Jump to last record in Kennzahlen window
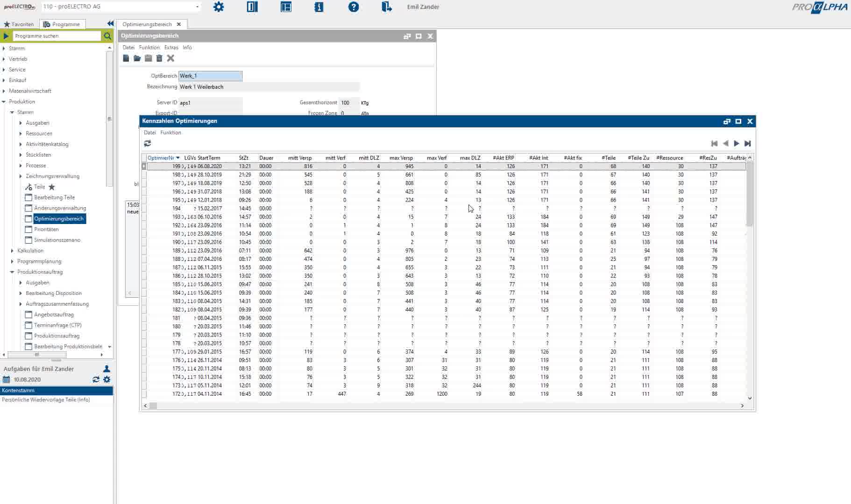This screenshot has height=504, width=851. 748,144
